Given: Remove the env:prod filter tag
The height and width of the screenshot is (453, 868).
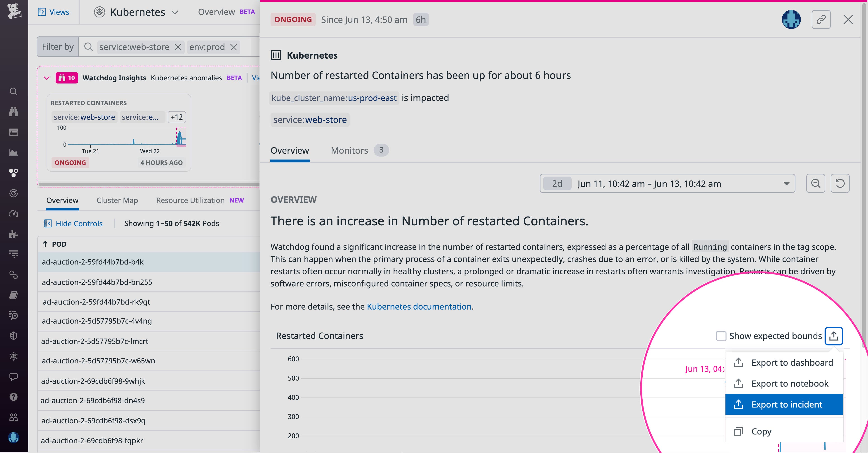Looking at the screenshot, I should (x=234, y=47).
